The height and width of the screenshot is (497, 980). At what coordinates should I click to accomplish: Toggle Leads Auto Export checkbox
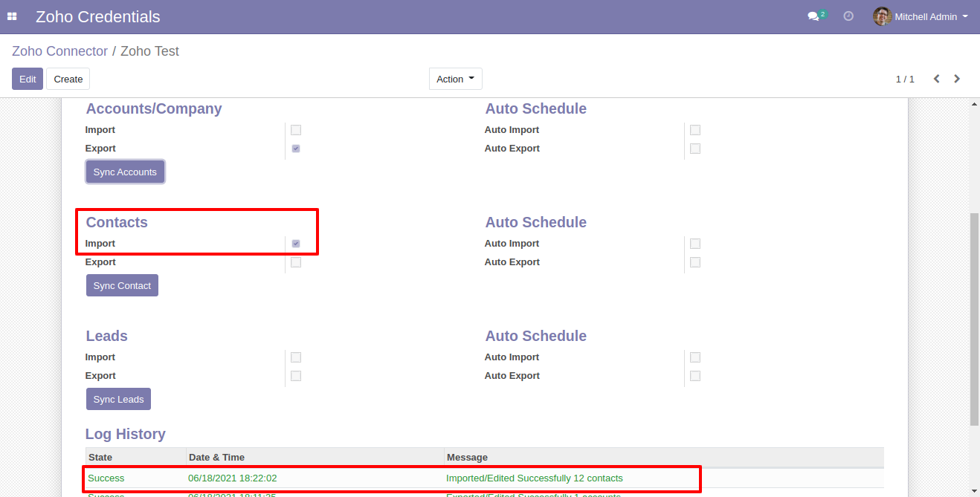[695, 376]
